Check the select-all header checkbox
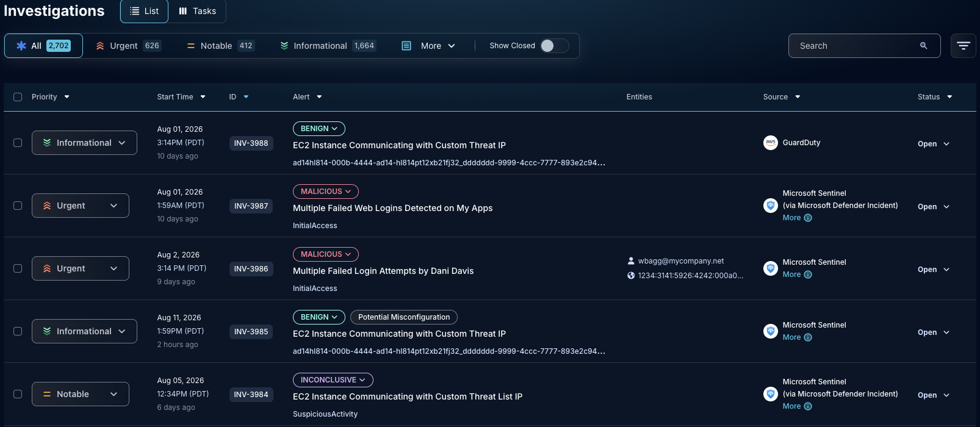The width and height of the screenshot is (980, 427). pos(18,97)
